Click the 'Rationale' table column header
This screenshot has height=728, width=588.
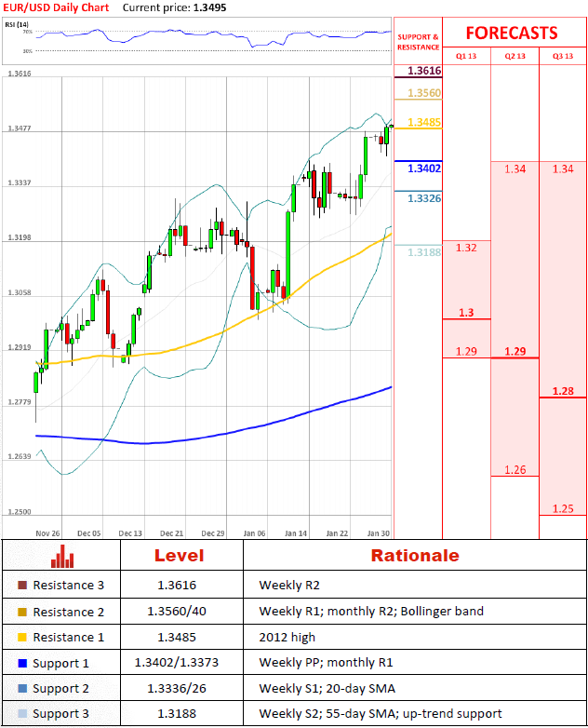(x=415, y=556)
